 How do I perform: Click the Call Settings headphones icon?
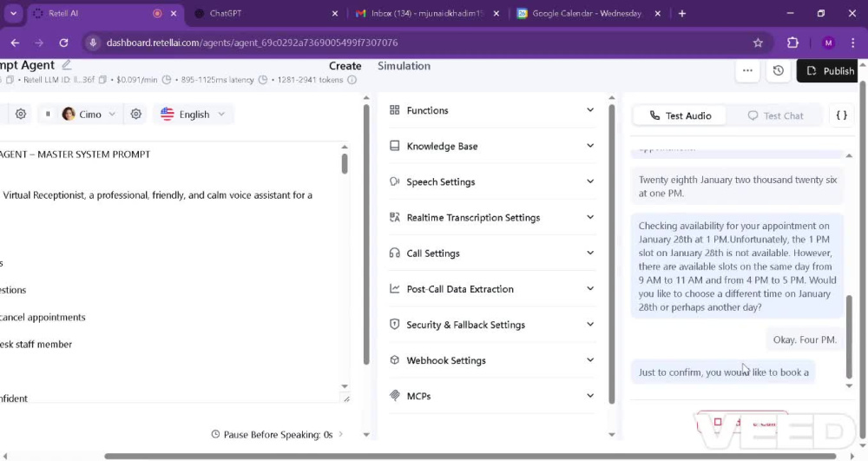click(394, 253)
